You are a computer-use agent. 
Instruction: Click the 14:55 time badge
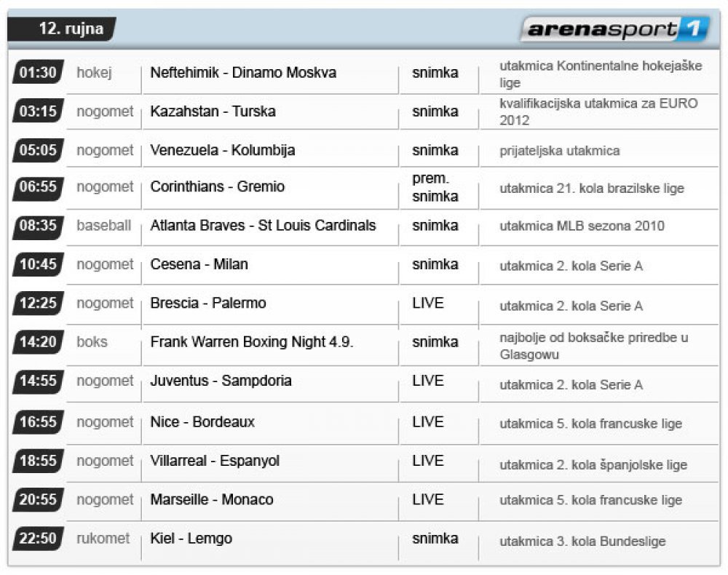[x=38, y=381]
